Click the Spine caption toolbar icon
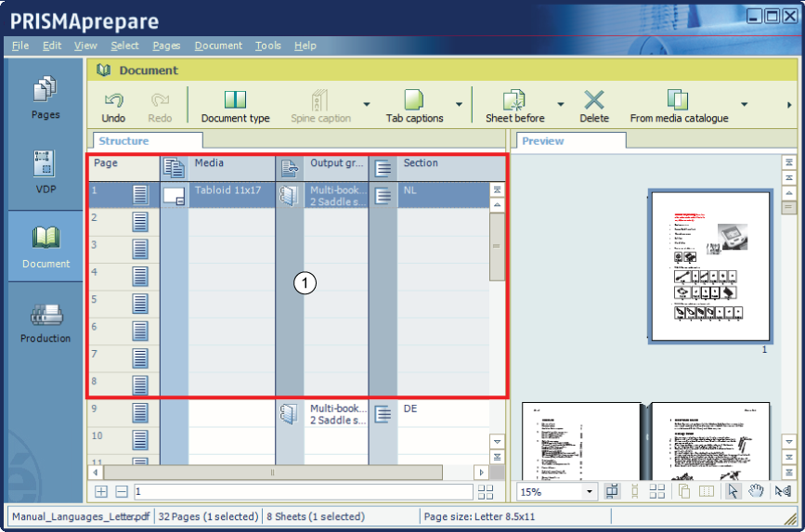The width and height of the screenshot is (805, 532). 320,100
